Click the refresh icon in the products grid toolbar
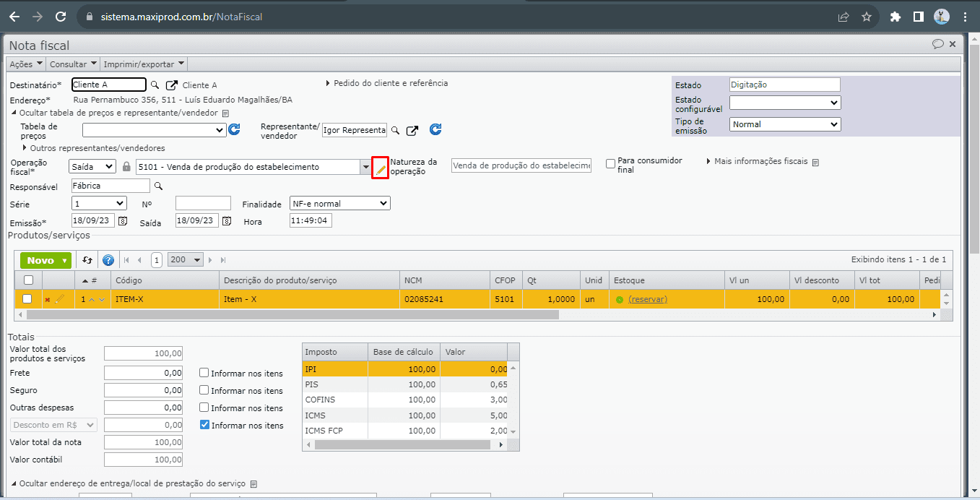The image size is (980, 500). pos(87,260)
